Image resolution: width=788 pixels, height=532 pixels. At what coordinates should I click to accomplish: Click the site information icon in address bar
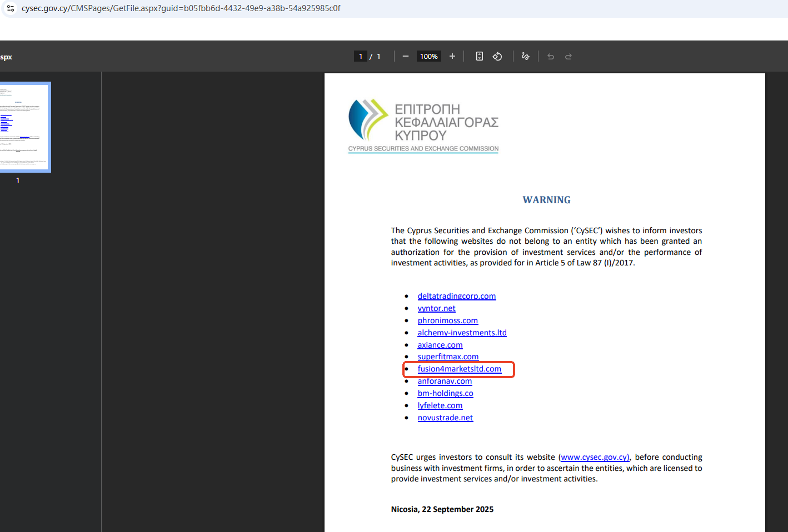(x=11, y=8)
